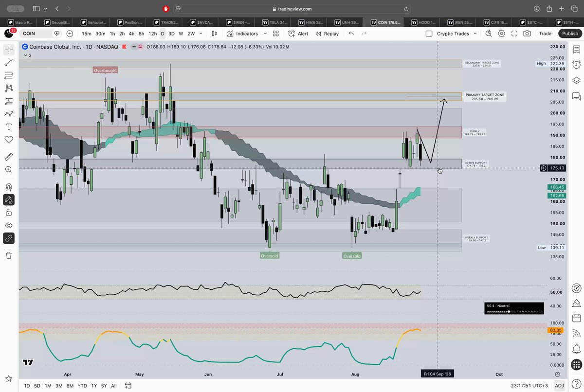Select the crosshair cursor tool
The height and width of the screenshot is (392, 584).
tap(9, 50)
